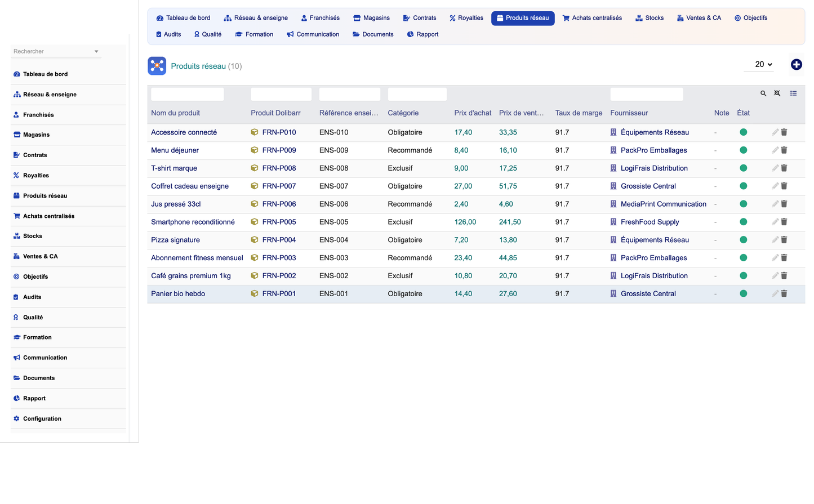Toggle the green status dot for Menu déjeuner
This screenshot has height=504, width=814.
[x=744, y=150]
